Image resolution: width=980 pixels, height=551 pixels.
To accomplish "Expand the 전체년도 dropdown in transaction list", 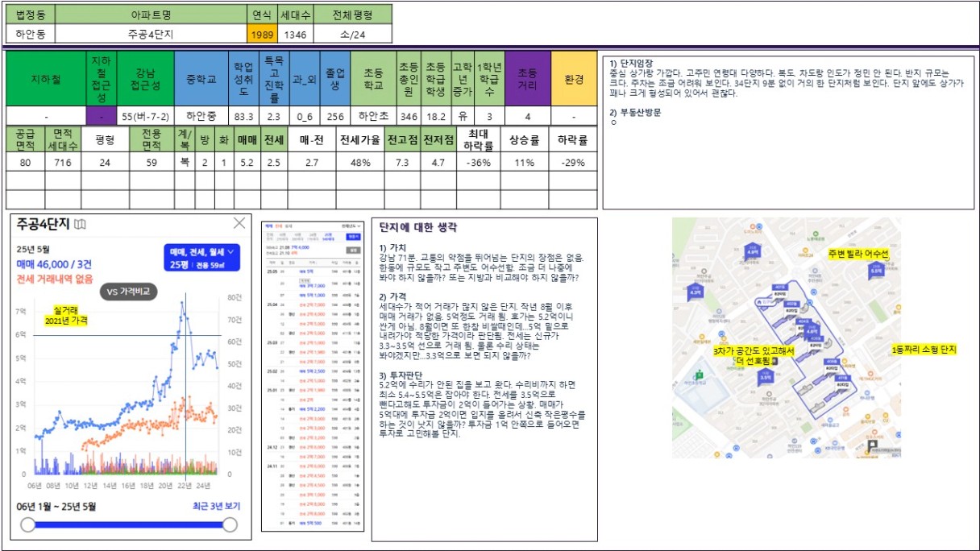I will click(351, 226).
